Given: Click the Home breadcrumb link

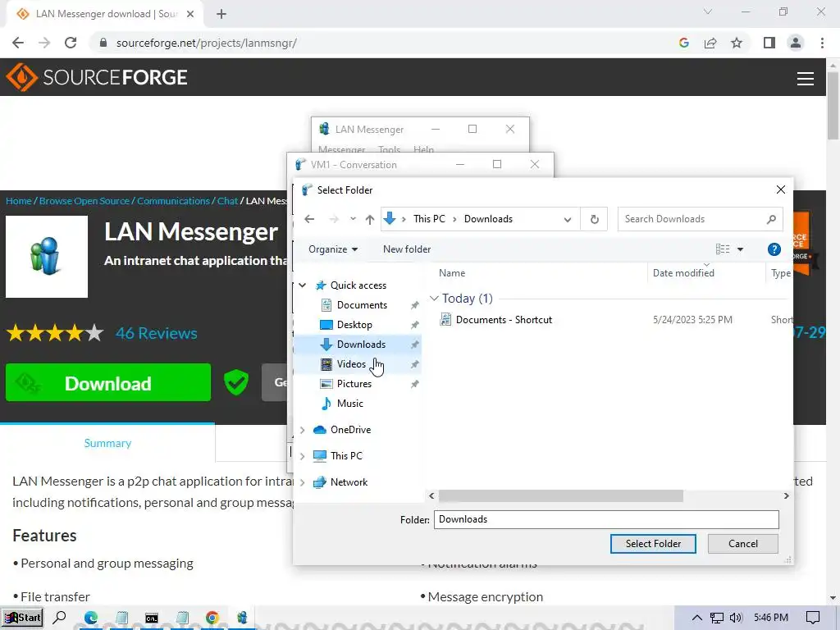Looking at the screenshot, I should (x=19, y=201).
